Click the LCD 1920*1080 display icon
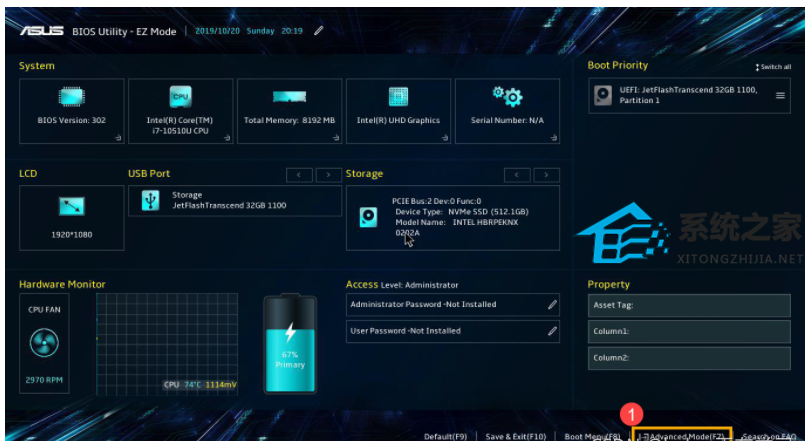808x441 pixels. (x=72, y=207)
